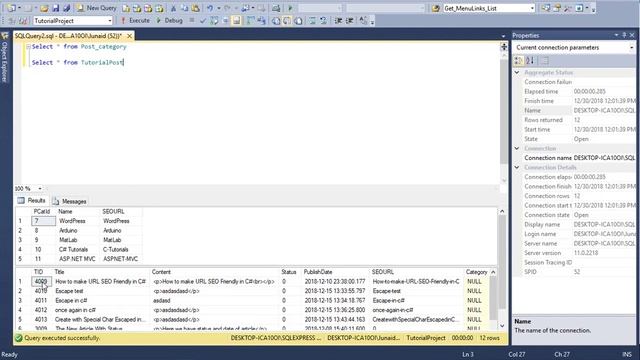Click the PublishDate column header
Viewport: 640px width, 360px height.
click(336, 272)
